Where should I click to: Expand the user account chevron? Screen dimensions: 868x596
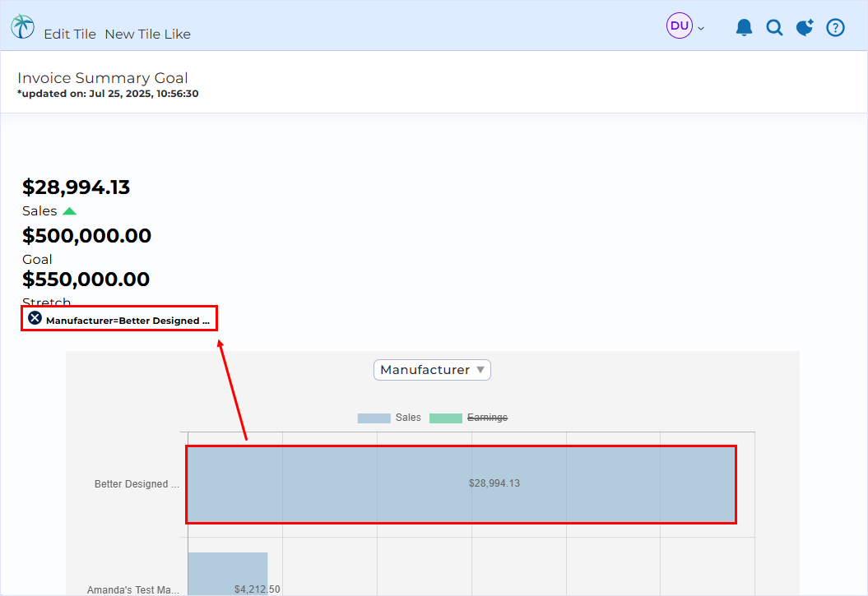[x=701, y=28]
